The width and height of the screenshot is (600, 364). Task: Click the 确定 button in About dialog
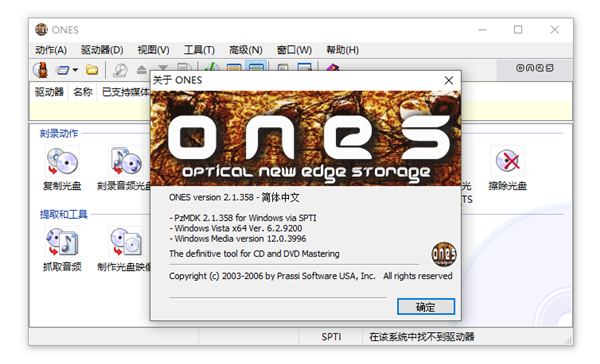tap(426, 307)
